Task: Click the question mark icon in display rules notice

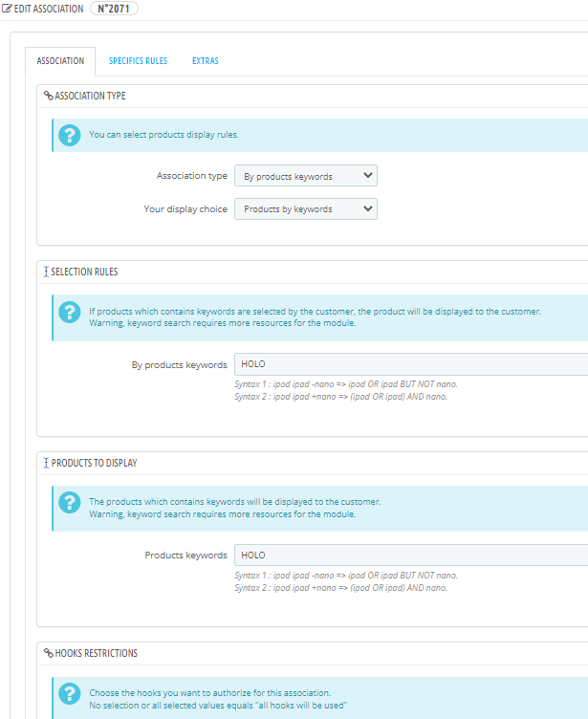Action: point(70,135)
